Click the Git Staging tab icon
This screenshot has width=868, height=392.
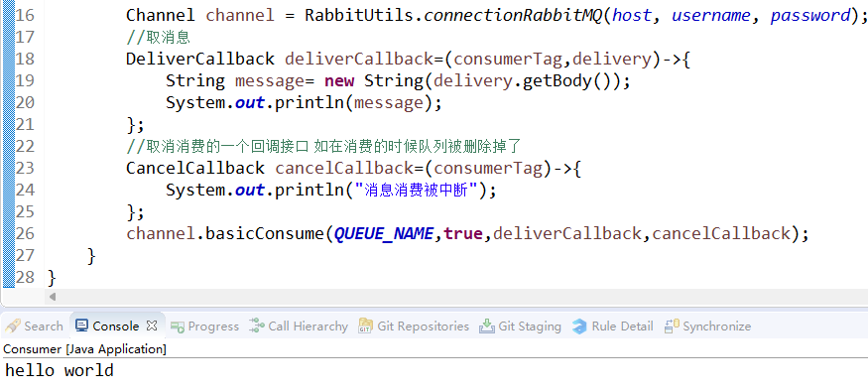[487, 327]
